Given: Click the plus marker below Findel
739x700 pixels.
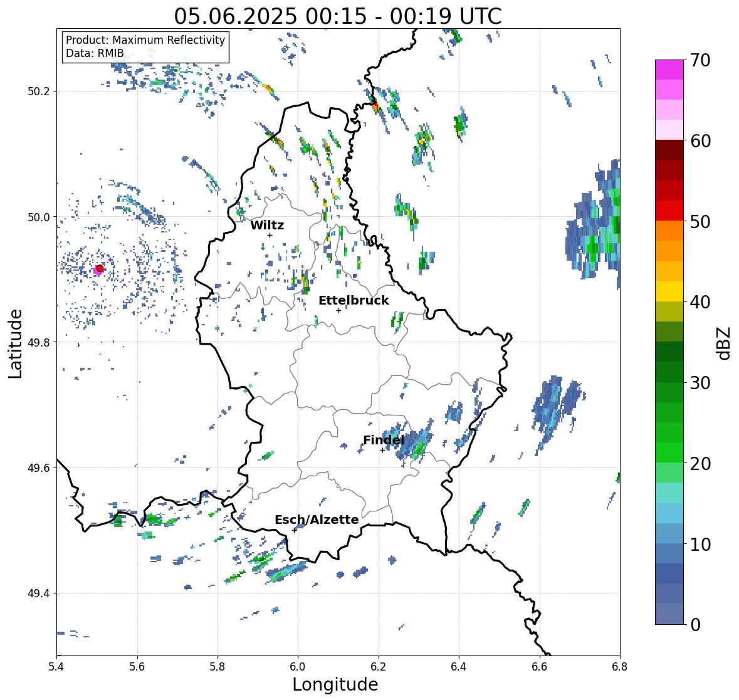Looking at the screenshot, I should pyautogui.click(x=382, y=451).
